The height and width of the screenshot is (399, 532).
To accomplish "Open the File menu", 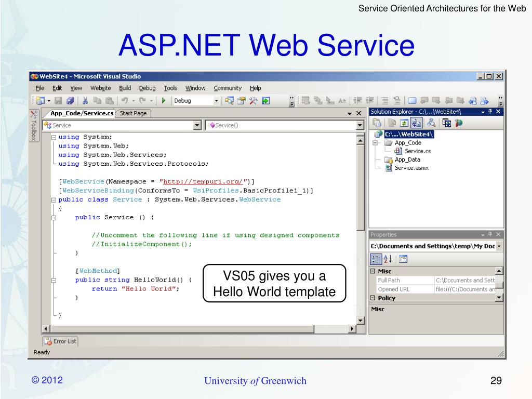I will point(39,88).
